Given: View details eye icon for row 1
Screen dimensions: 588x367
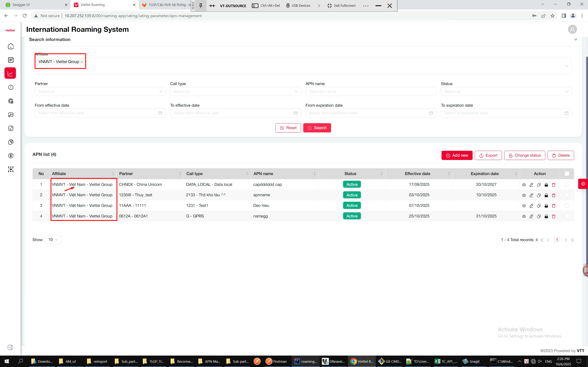Looking at the screenshot, I should pyautogui.click(x=524, y=185).
